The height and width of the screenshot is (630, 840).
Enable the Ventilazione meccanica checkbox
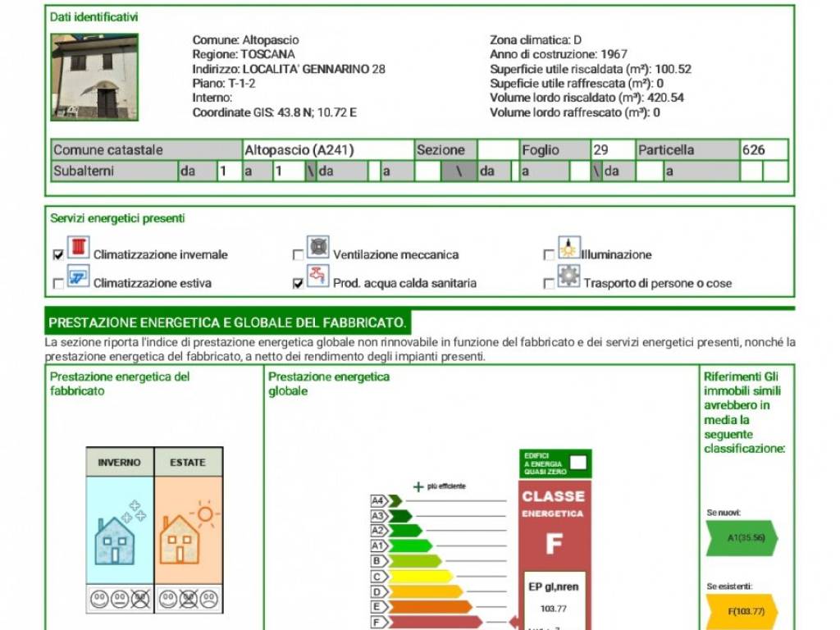click(x=298, y=255)
